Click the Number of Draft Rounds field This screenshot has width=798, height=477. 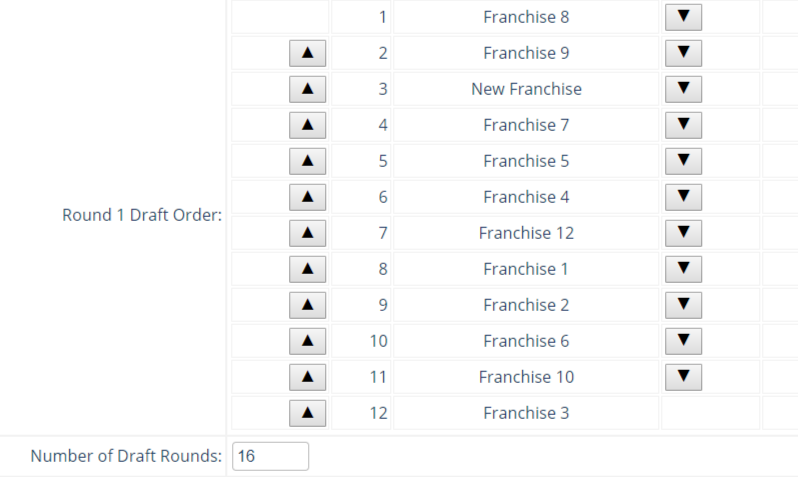pyautogui.click(x=270, y=456)
